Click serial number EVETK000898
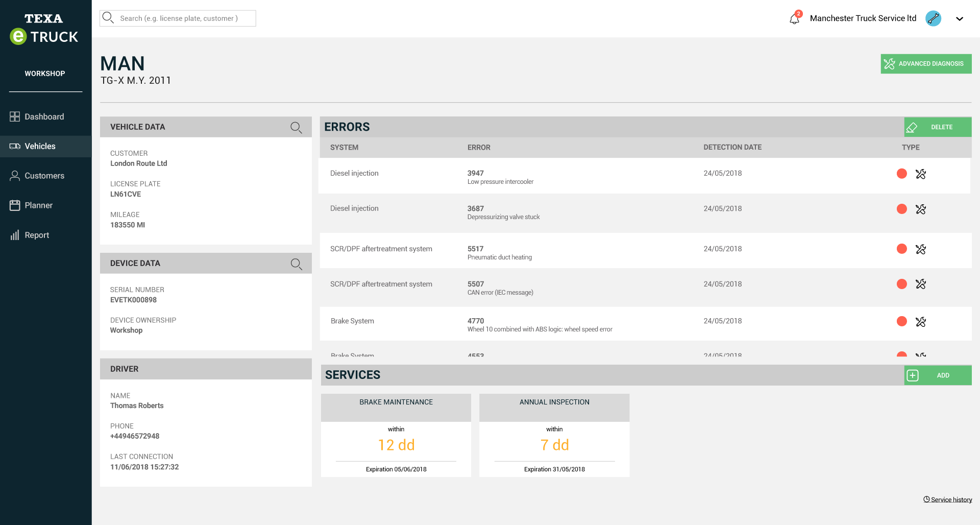 pos(133,300)
